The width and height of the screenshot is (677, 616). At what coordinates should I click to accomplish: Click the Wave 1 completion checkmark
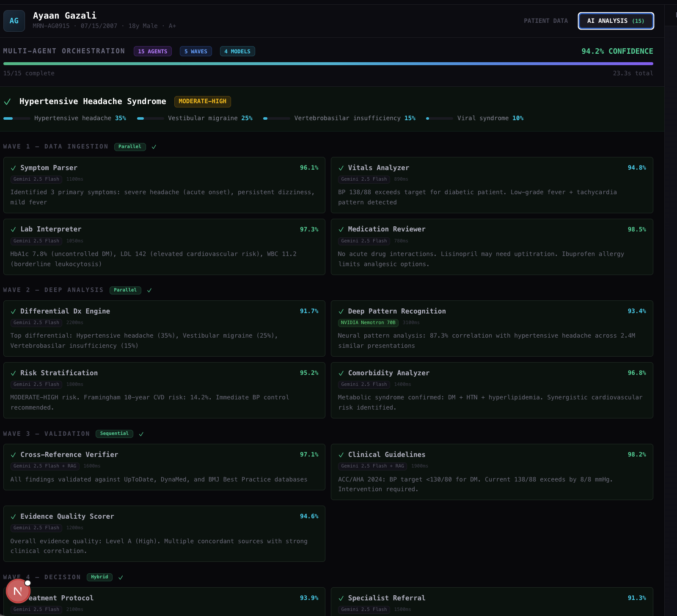pos(154,147)
